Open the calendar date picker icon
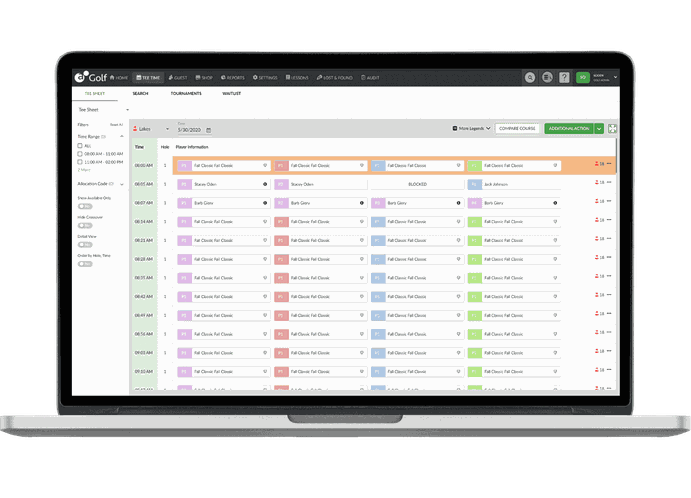This screenshot has width=691, height=498. click(209, 130)
